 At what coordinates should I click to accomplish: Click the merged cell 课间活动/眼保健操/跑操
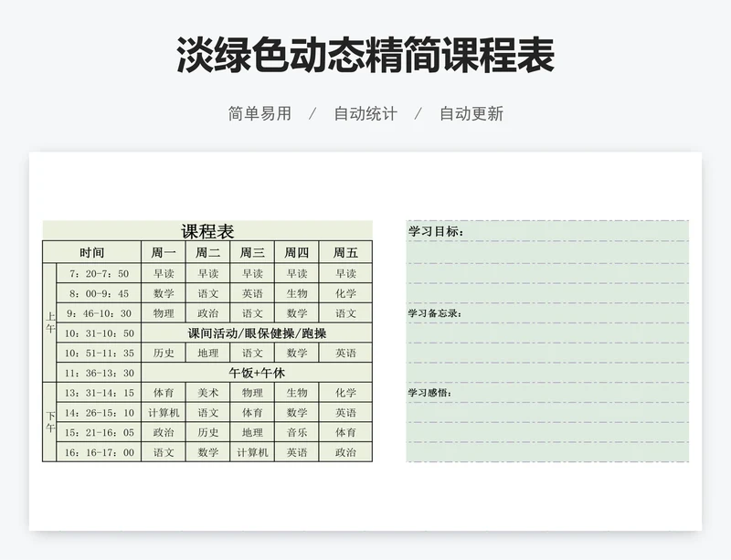(x=257, y=333)
